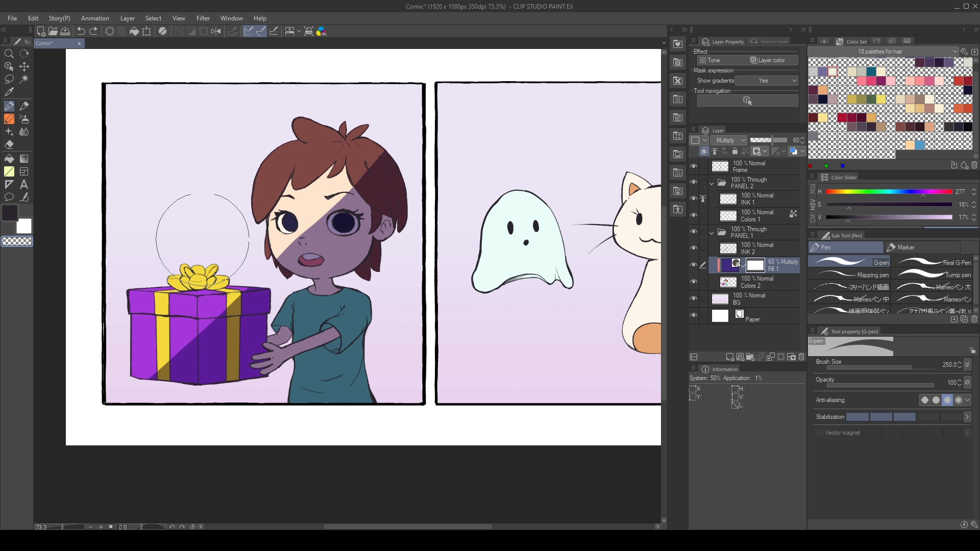This screenshot has width=980, height=551.
Task: Open the Multiply blending mode dropdown
Action: (x=729, y=140)
